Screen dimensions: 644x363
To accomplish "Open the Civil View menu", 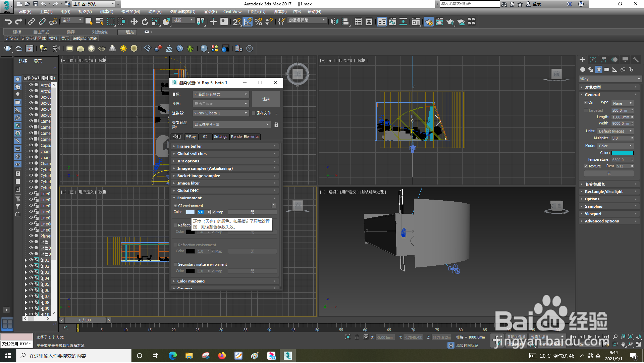I will coord(232,11).
